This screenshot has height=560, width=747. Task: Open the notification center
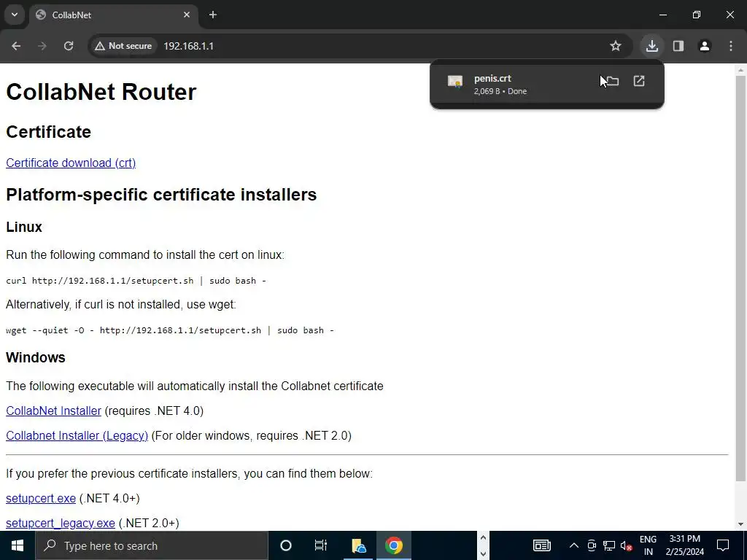(723, 545)
